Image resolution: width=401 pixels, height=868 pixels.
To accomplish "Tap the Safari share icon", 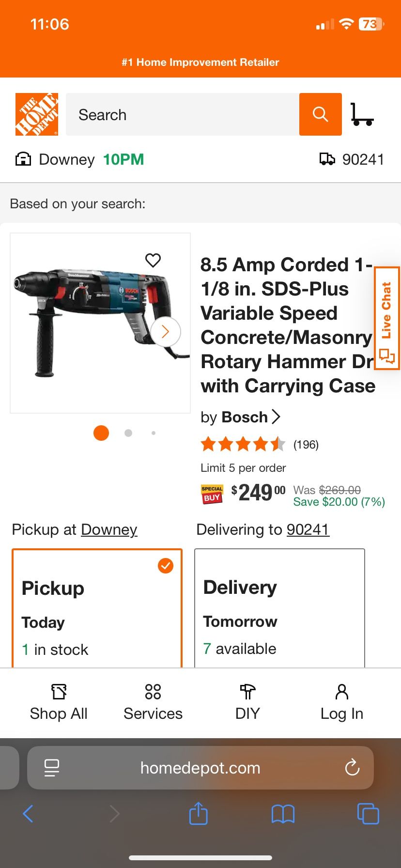I will [x=198, y=813].
